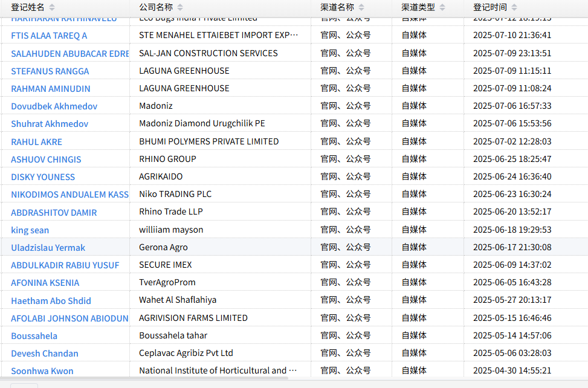
Task: Open RAHUL AKRE registrant details
Action: pyautogui.click(x=36, y=142)
